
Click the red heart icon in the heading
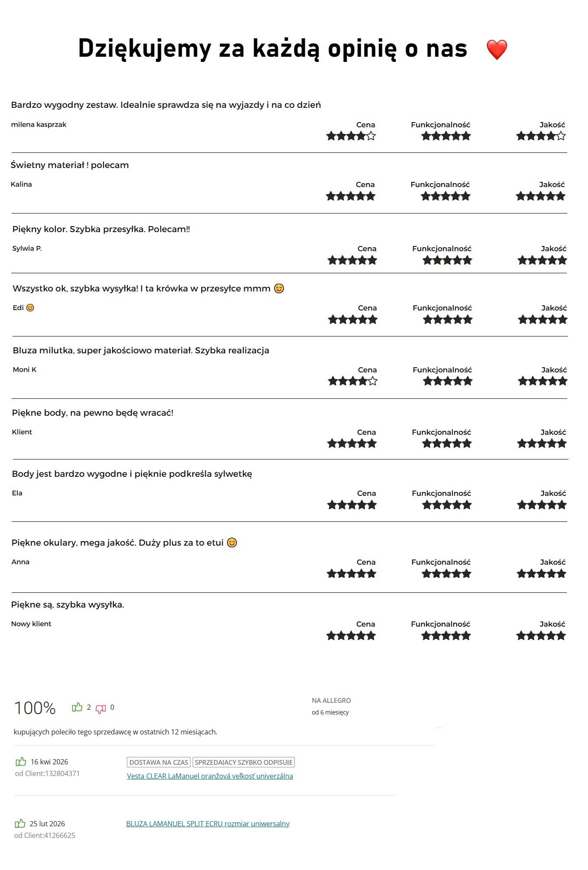click(x=497, y=49)
